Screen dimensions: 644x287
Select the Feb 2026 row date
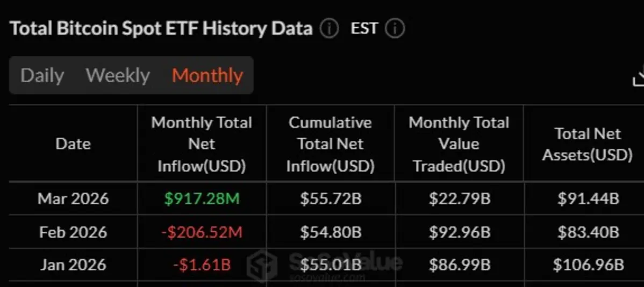click(73, 232)
